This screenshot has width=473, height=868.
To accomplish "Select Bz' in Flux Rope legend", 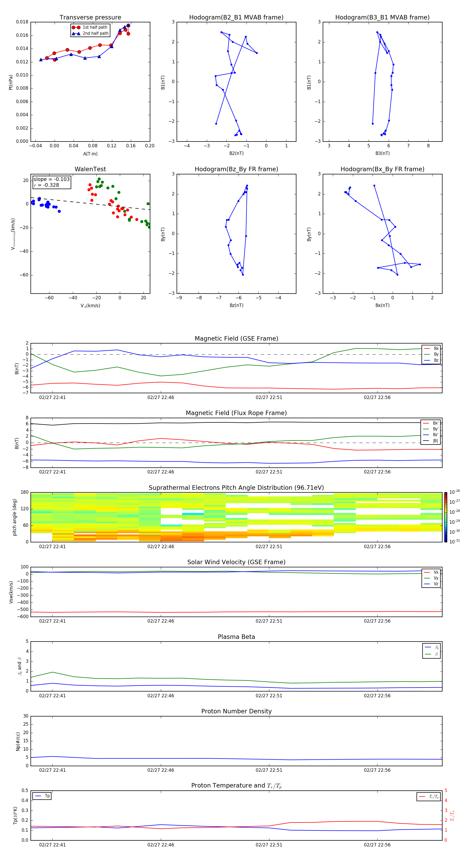I will 431,435.
